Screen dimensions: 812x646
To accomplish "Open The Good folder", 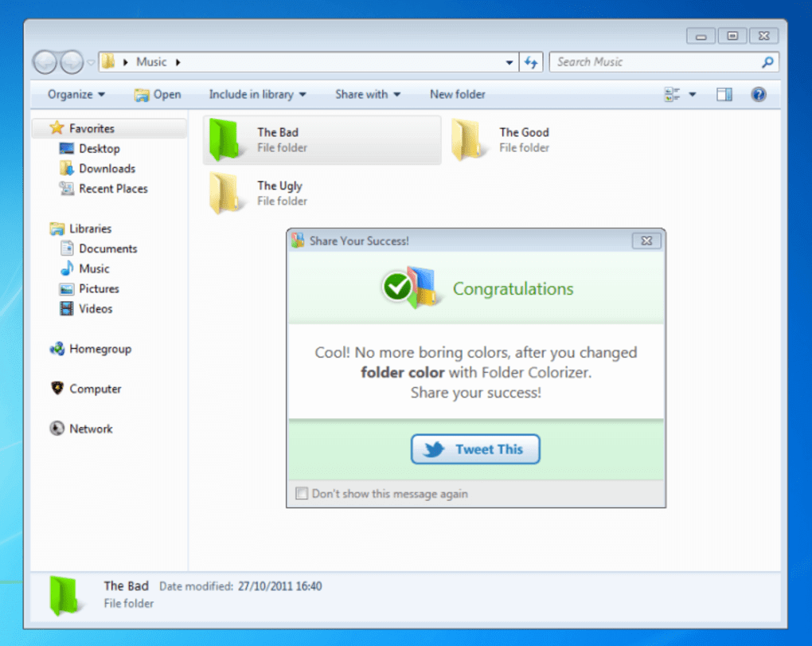I will (x=467, y=140).
